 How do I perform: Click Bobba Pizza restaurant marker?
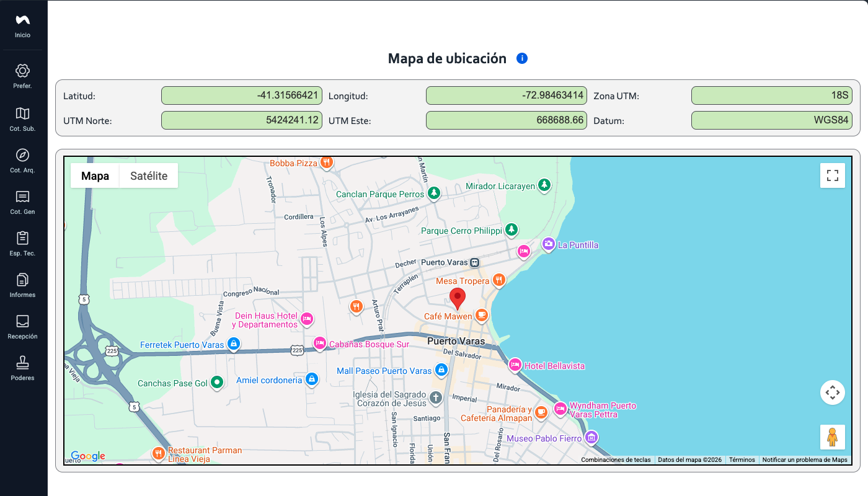coord(327,163)
